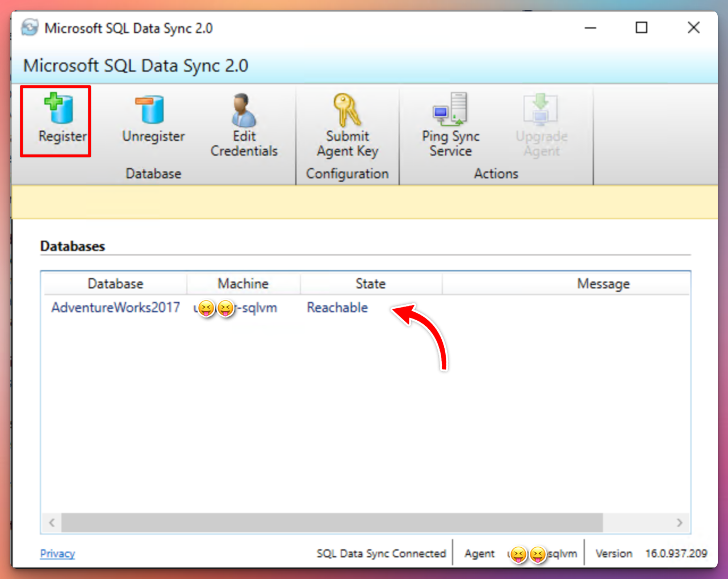Close the SQL Data Sync window

point(693,28)
